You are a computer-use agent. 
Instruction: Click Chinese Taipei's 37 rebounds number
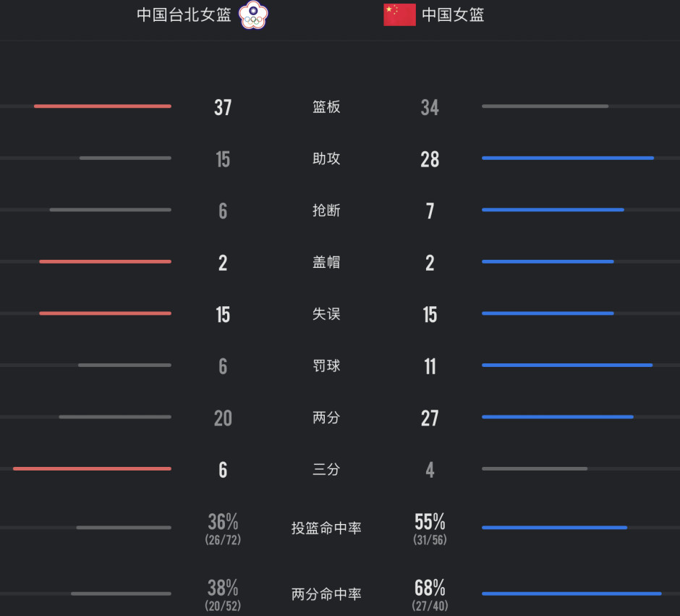coord(223,108)
